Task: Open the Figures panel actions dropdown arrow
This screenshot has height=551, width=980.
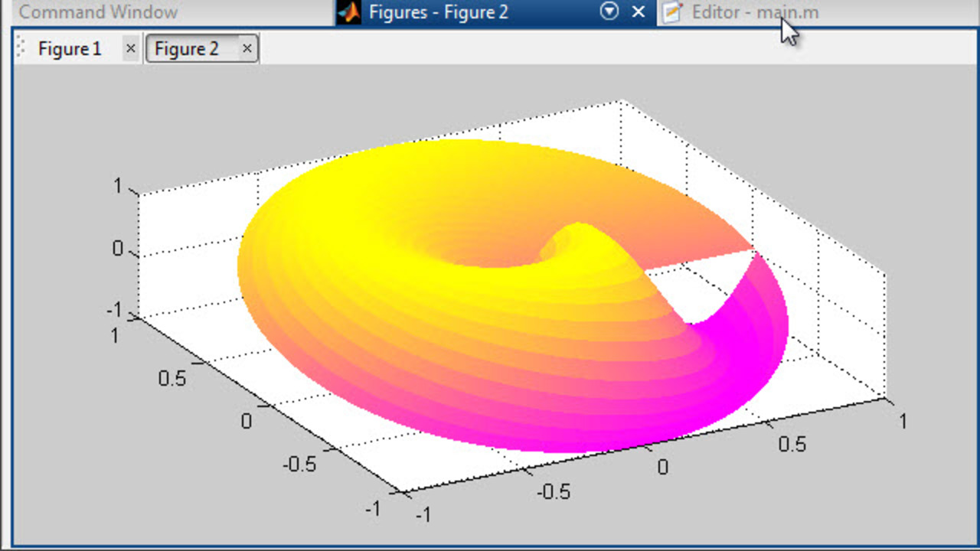Action: point(609,11)
